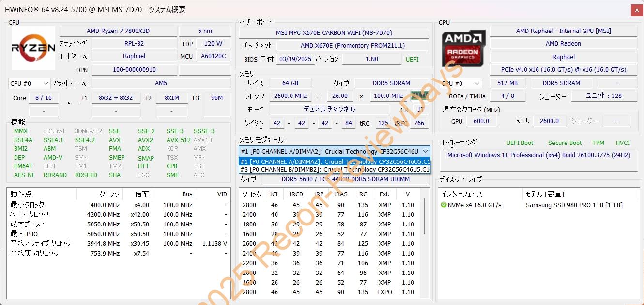
Task: Click the memory chip icon beside 100.0 MHz
Action: pyautogui.click(x=419, y=96)
